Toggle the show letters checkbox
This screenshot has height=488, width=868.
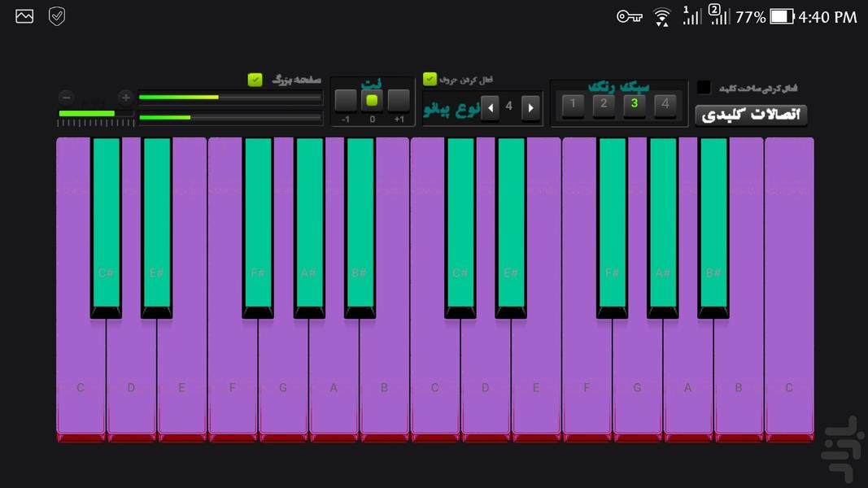[430, 80]
